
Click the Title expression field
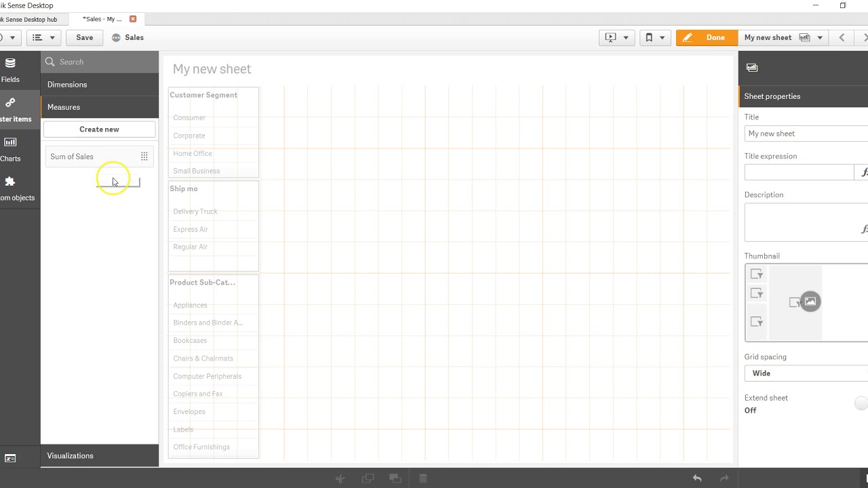(x=799, y=172)
